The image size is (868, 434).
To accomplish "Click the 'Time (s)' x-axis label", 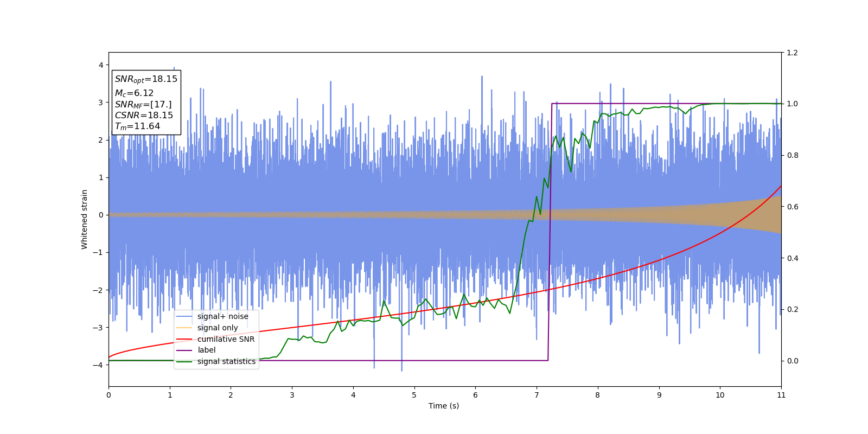I will click(x=444, y=406).
